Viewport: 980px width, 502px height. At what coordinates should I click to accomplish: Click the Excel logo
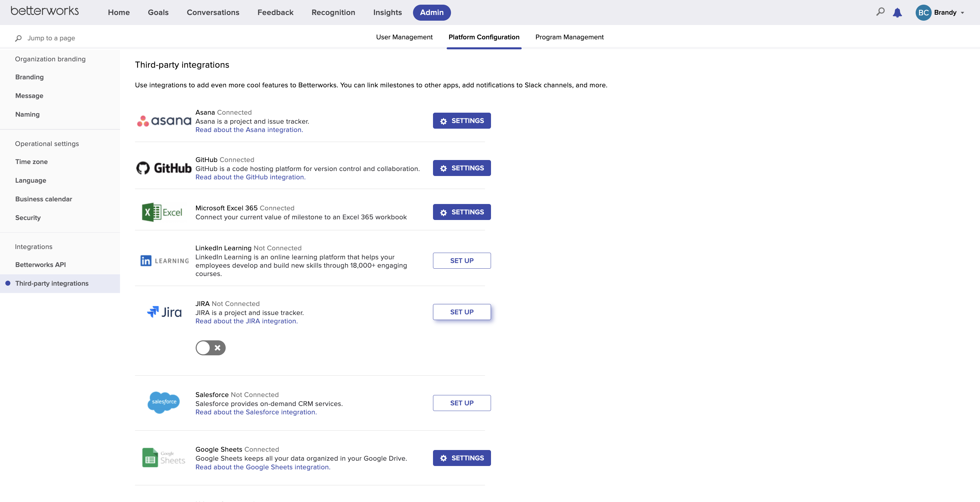162,212
